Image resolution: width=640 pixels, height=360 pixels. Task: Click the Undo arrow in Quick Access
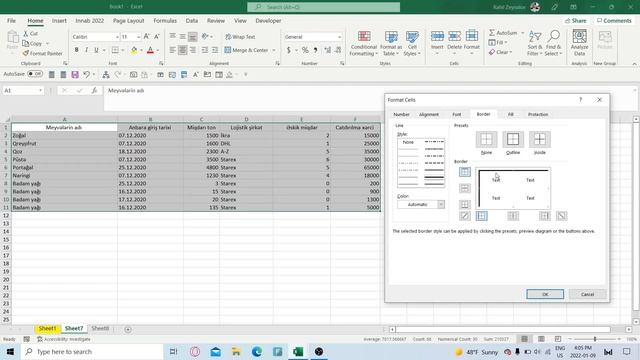(x=86, y=74)
